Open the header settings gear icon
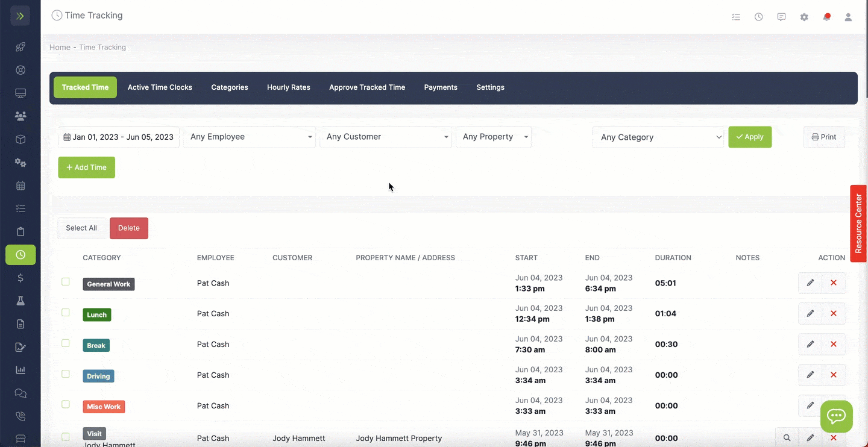The height and width of the screenshot is (447, 868). (x=804, y=17)
